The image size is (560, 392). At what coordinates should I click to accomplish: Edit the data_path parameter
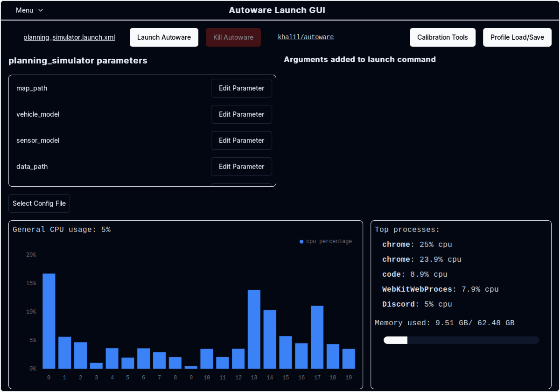pos(241,167)
